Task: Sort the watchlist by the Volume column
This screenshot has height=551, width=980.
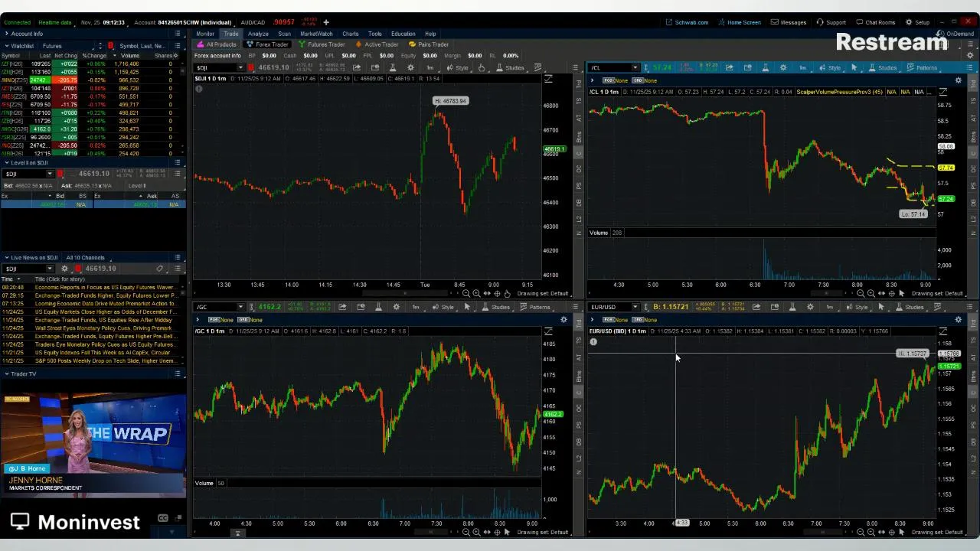Action: click(x=129, y=56)
